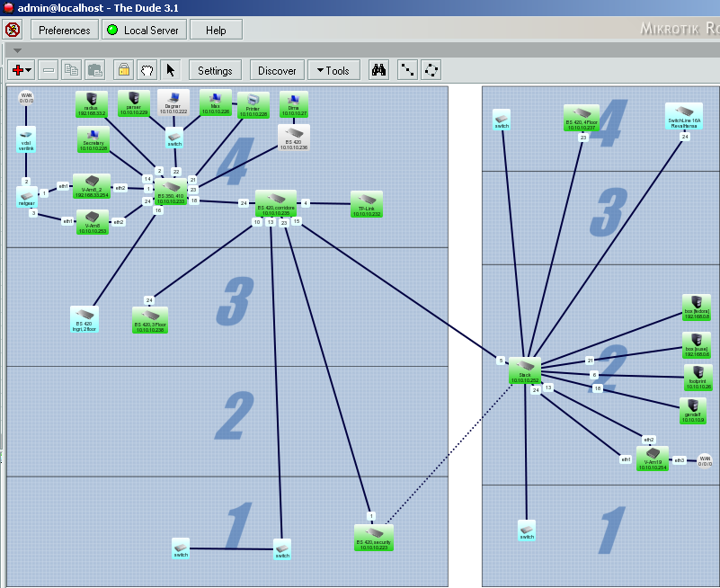Open the dropdown arrow beside the red plus
The height and width of the screenshot is (588, 720).
click(x=29, y=70)
